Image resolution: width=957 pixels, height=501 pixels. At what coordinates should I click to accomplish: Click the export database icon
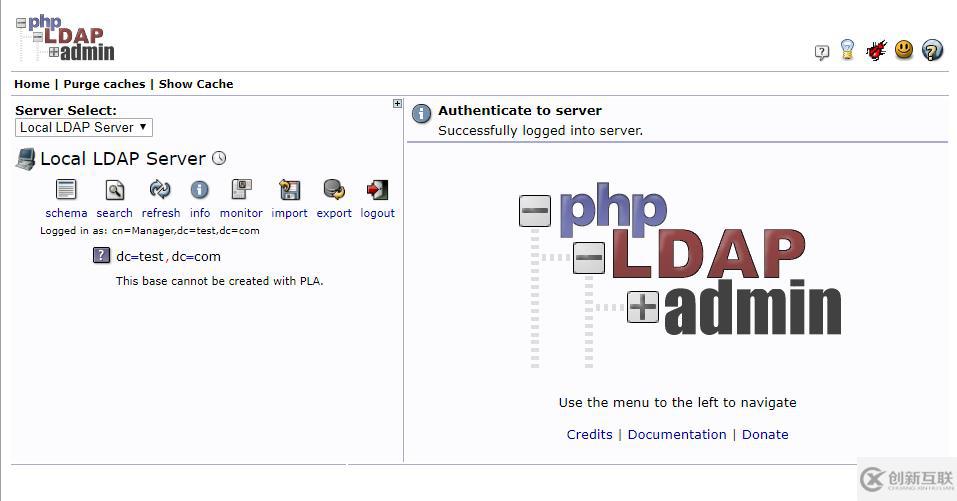point(334,190)
